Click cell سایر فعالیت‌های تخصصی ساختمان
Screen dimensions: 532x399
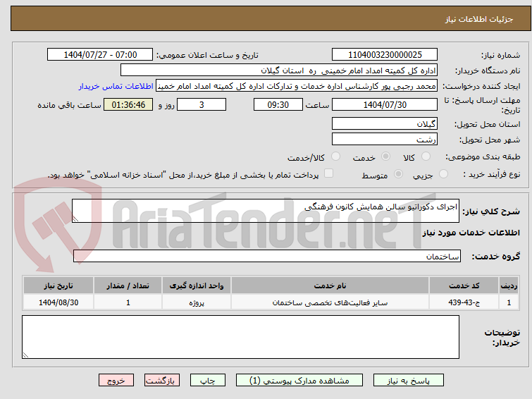tap(330, 302)
